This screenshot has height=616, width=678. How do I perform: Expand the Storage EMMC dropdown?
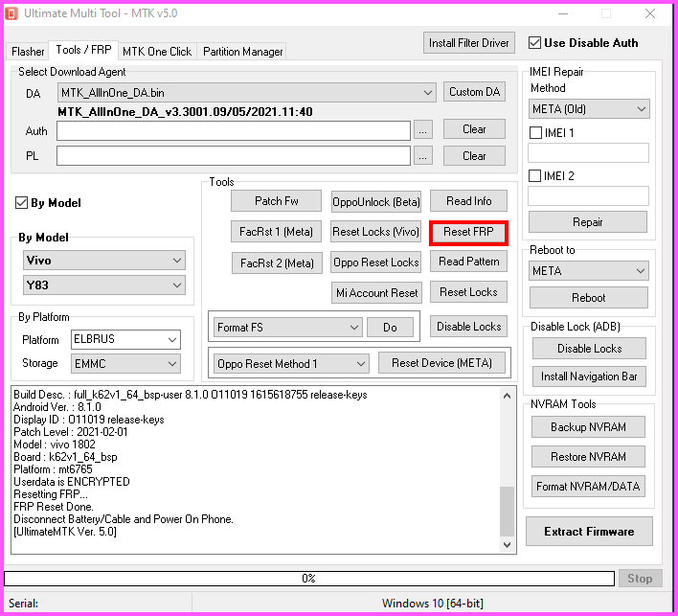(125, 364)
